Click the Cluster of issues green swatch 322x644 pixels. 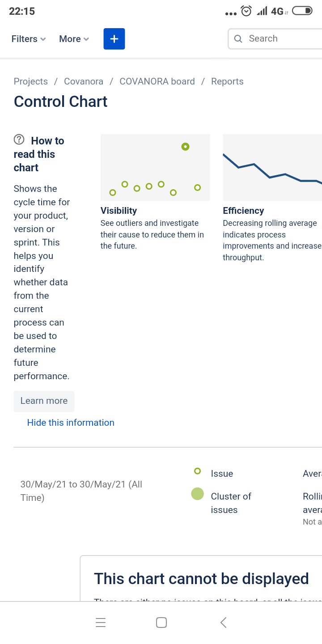click(197, 494)
